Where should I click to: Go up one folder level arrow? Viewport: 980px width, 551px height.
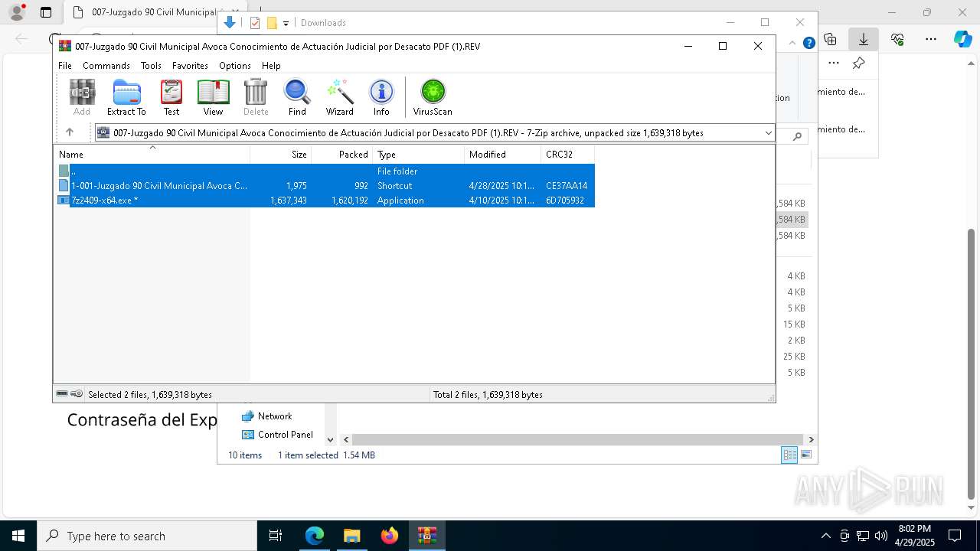pyautogui.click(x=70, y=132)
